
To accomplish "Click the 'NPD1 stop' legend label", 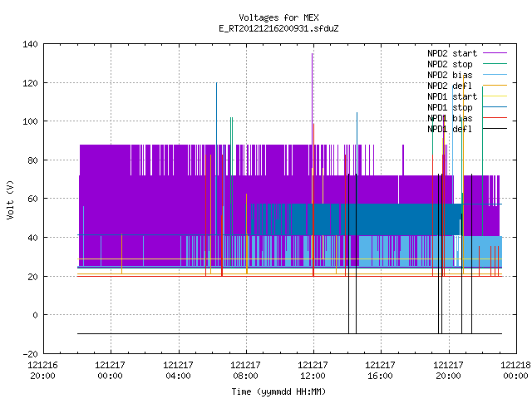I will tap(450, 107).
